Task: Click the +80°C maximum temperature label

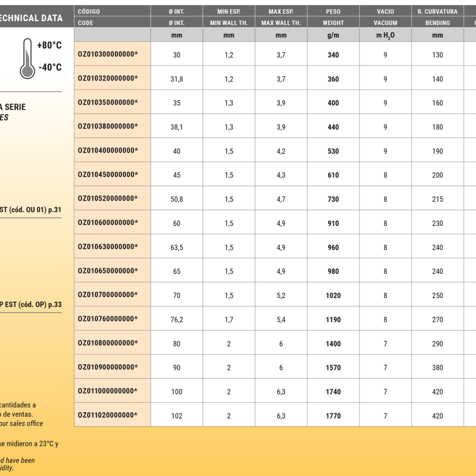Action: point(49,45)
